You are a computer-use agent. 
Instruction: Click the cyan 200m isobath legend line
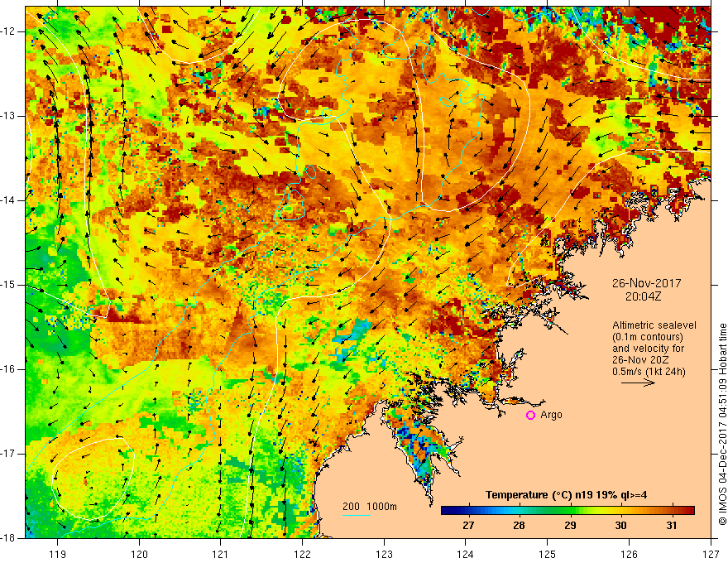pyautogui.click(x=356, y=515)
